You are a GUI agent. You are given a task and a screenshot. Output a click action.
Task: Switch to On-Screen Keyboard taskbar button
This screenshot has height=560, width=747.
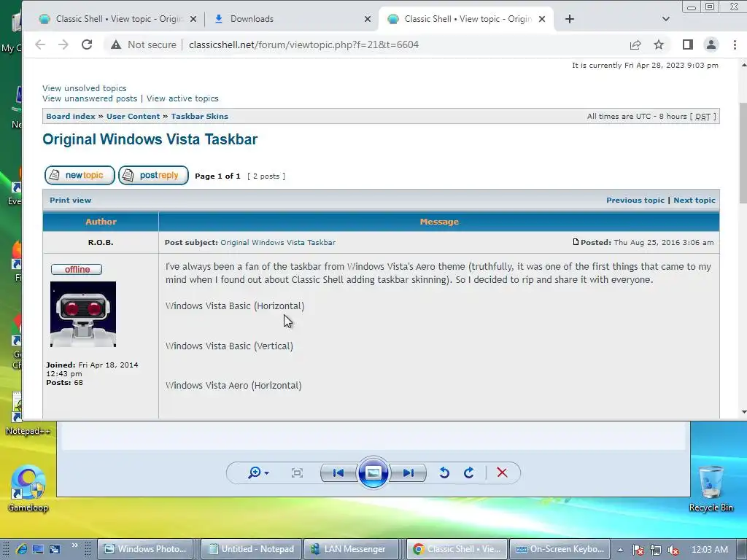tap(560, 549)
